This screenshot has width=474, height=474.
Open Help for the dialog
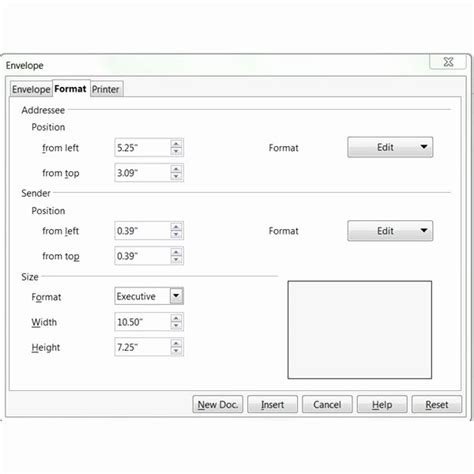pyautogui.click(x=382, y=405)
